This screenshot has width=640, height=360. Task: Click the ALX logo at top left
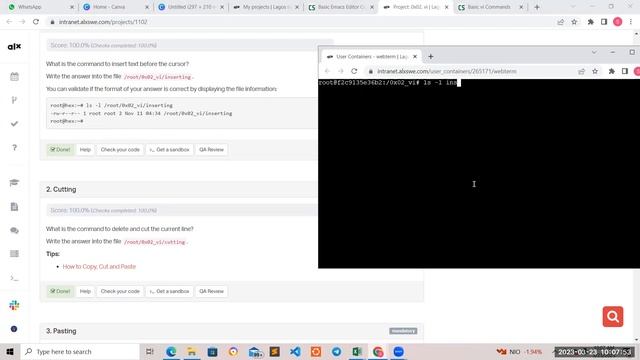(14, 47)
